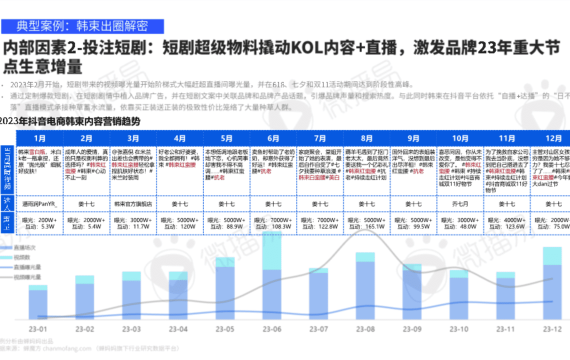Select the 23-01 x-axis label
The image size is (570, 360).
38,329
